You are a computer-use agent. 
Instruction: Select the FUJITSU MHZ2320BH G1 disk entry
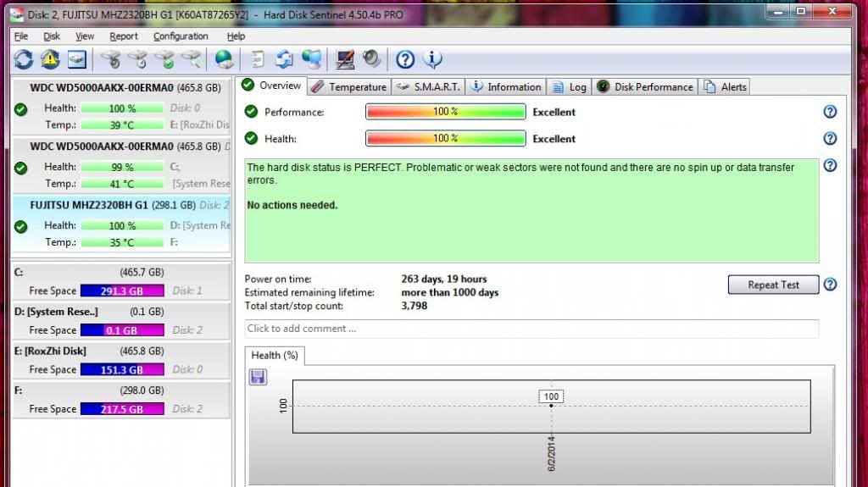(113, 205)
